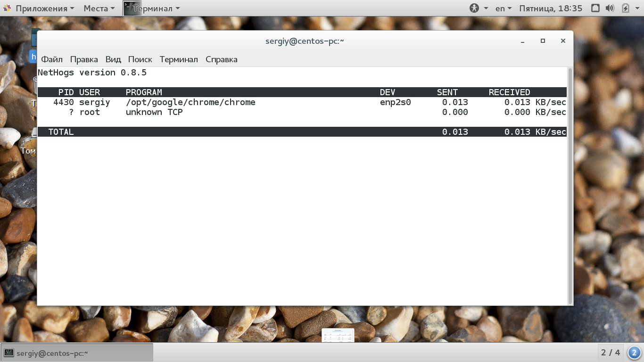Open the Правка menu

point(84,59)
